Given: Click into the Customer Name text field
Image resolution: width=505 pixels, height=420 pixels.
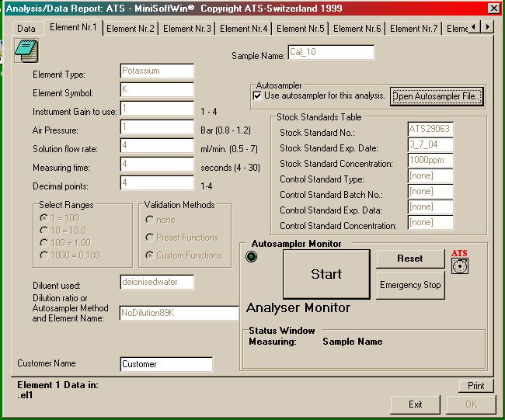Looking at the screenshot, I should pyautogui.click(x=166, y=363).
